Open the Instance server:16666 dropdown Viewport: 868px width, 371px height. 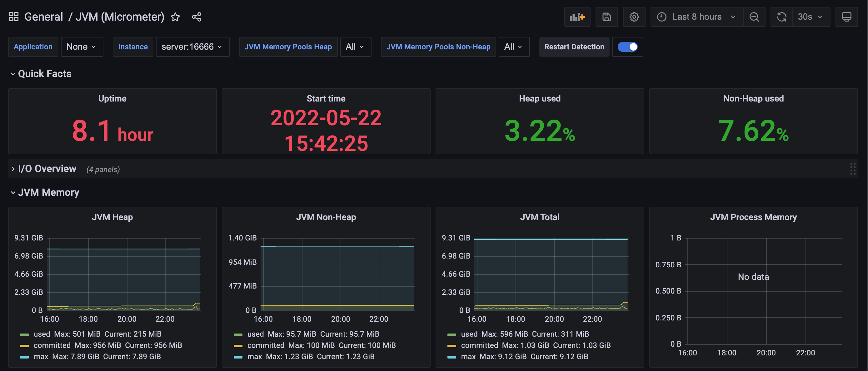click(192, 47)
